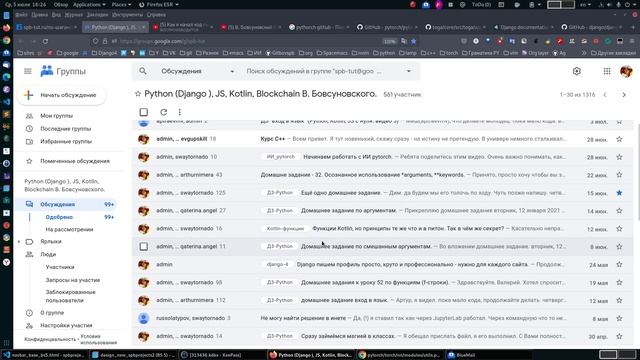Open the Conversations chat icon in sidebar
The image size is (640, 360).
point(29,204)
